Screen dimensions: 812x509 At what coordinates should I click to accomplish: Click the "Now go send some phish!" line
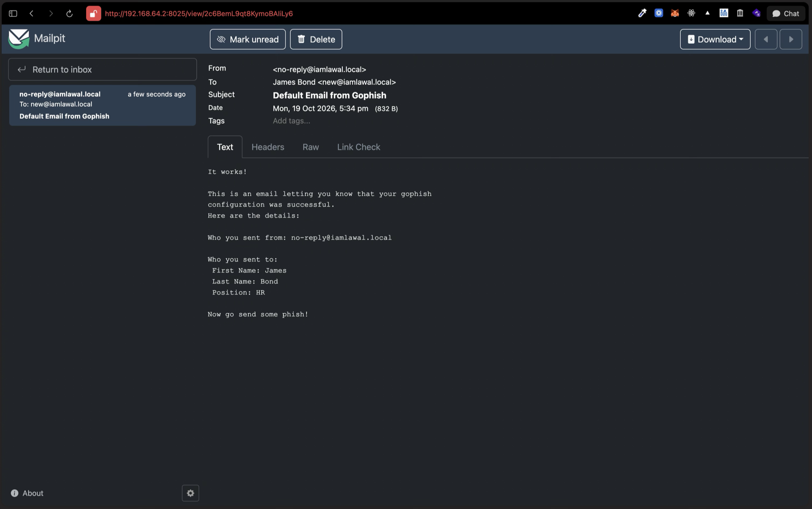[x=258, y=314]
